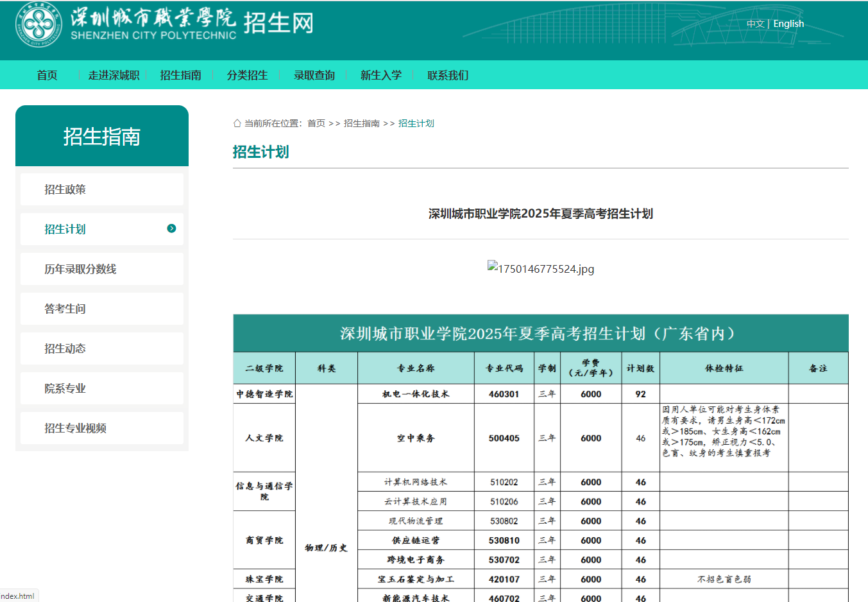The height and width of the screenshot is (602, 868).
Task: Click 联系我们 in the top menu
Action: [x=447, y=74]
